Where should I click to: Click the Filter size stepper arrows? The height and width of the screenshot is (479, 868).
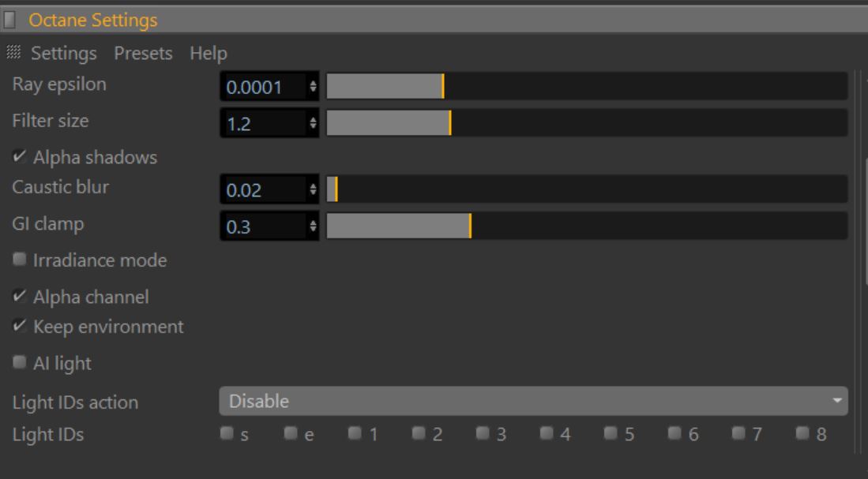[314, 123]
